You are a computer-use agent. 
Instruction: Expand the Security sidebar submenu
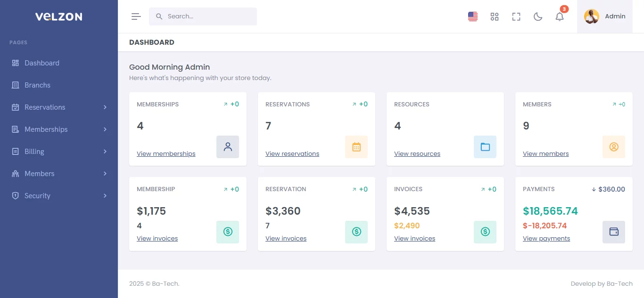[x=59, y=196]
